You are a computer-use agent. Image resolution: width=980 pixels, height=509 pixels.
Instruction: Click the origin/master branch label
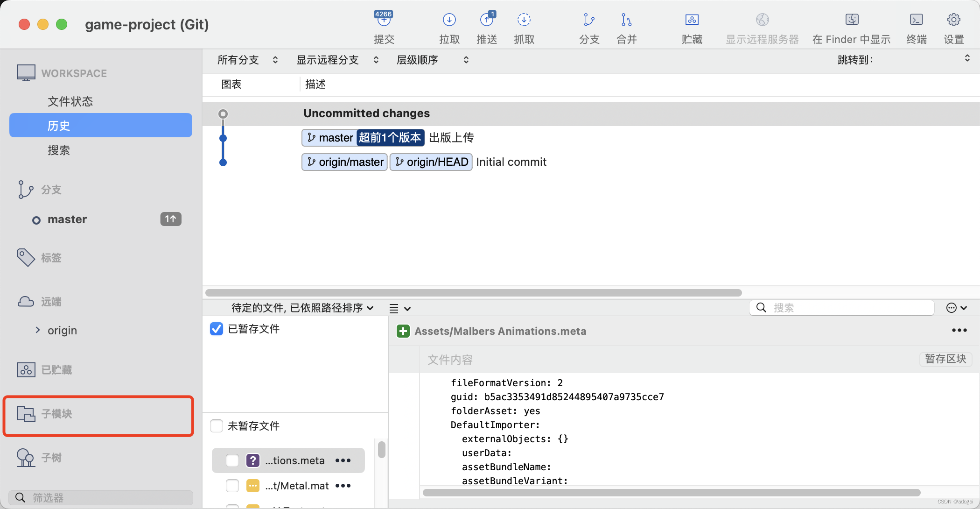coord(344,162)
